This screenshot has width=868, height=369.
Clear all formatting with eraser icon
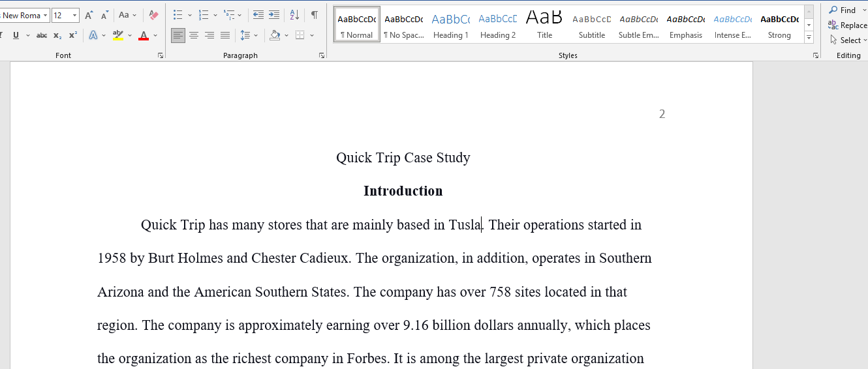coord(153,15)
